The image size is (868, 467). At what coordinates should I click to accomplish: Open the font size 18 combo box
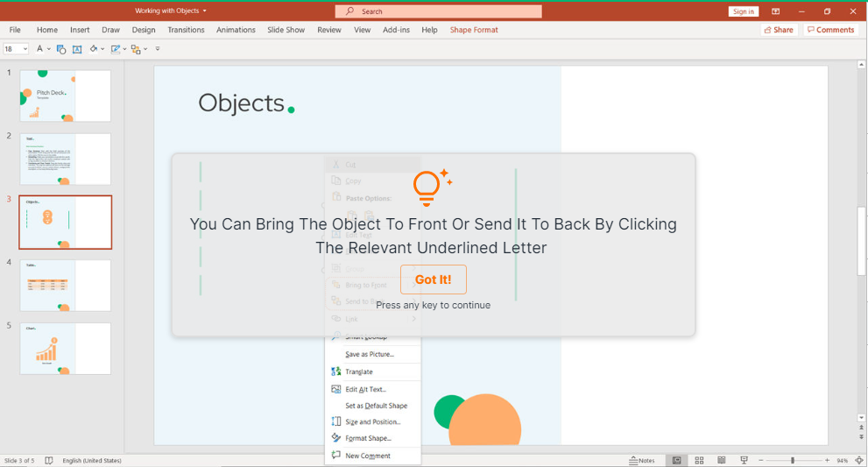(x=16, y=49)
